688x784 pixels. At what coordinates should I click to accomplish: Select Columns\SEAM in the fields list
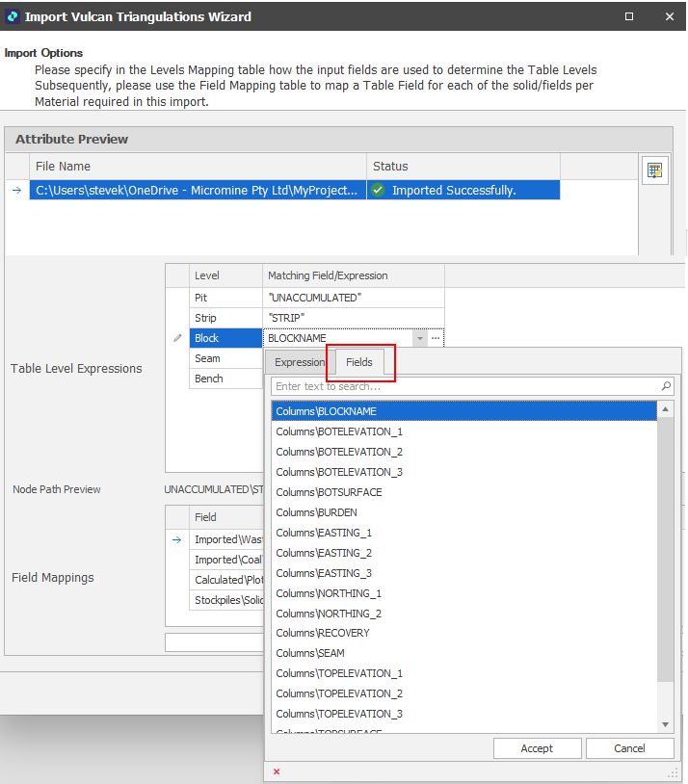coord(310,653)
